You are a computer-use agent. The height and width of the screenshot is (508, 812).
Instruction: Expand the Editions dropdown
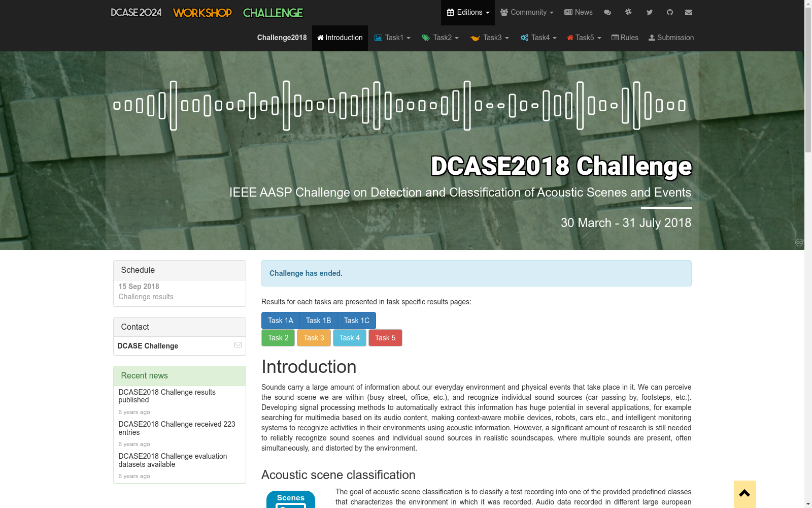468,13
